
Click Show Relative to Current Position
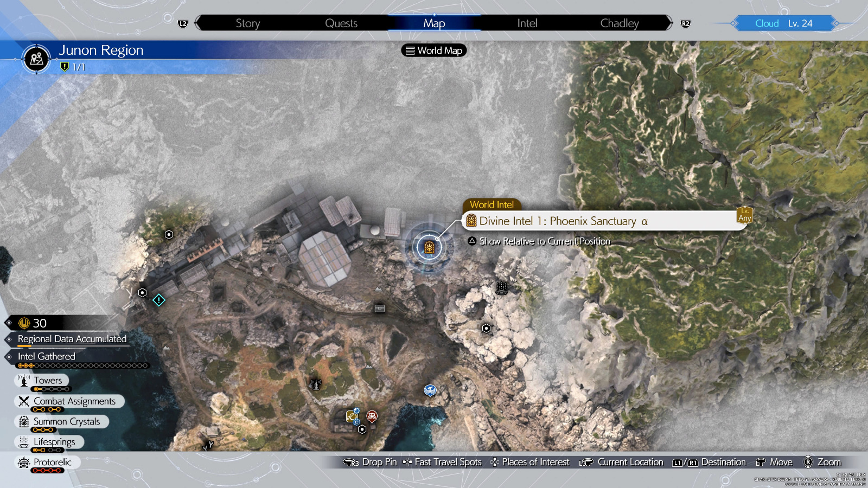(544, 241)
